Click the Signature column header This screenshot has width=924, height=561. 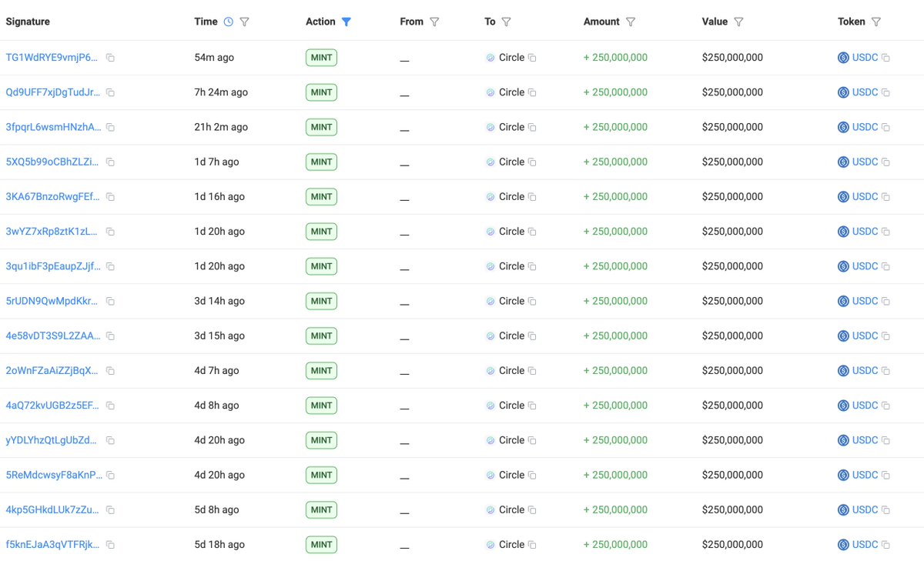click(28, 22)
